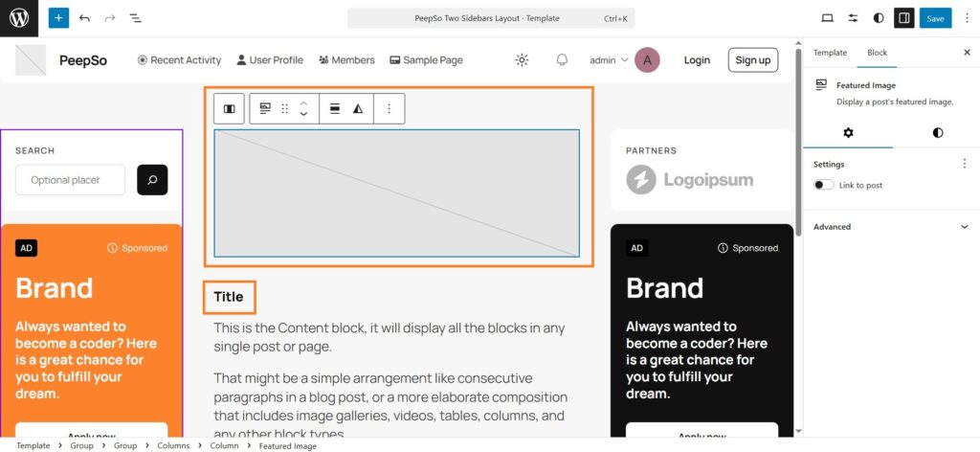Click the search placeholder input field
Image resolution: width=980 pixels, height=452 pixels.
pos(70,180)
